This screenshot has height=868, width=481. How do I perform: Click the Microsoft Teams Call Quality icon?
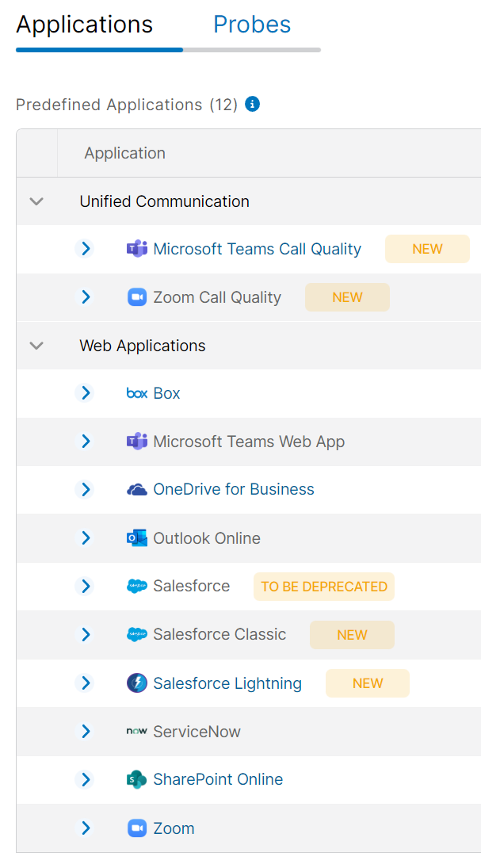pyautogui.click(x=137, y=249)
